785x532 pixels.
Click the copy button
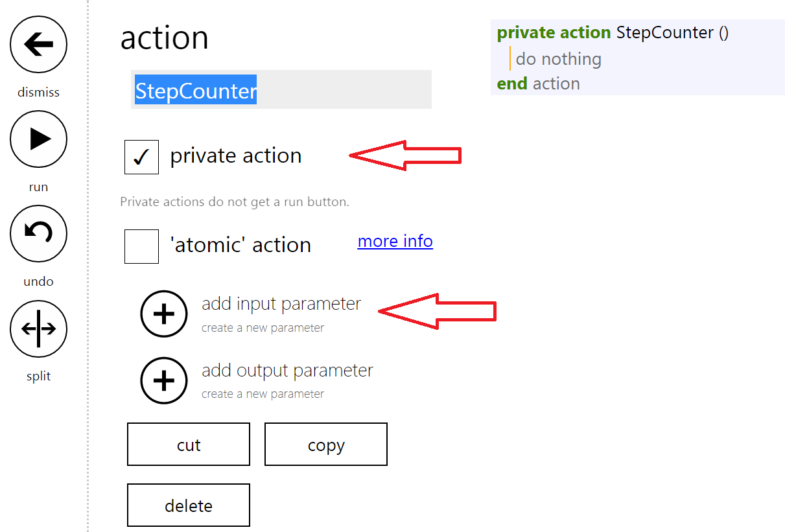pyautogui.click(x=326, y=445)
